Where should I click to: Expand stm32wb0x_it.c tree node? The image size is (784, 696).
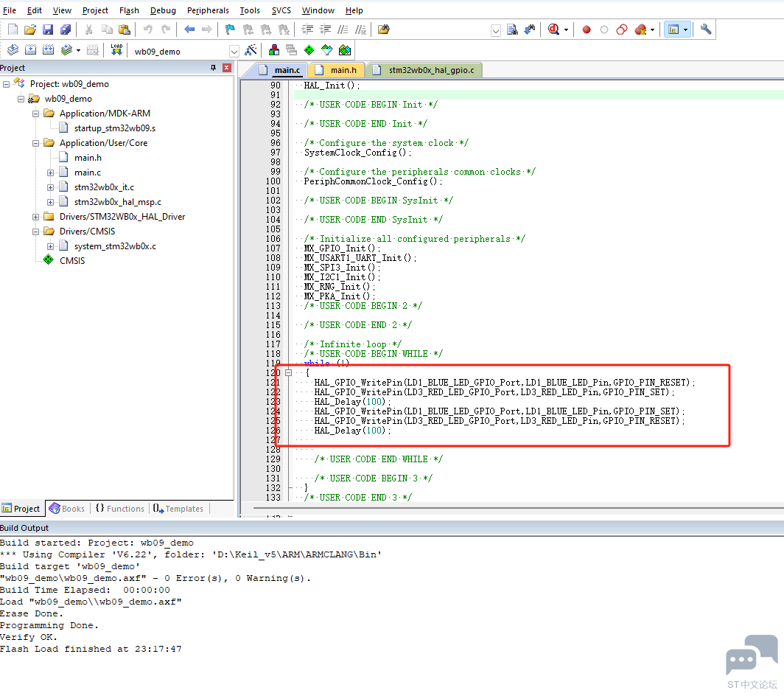51,187
